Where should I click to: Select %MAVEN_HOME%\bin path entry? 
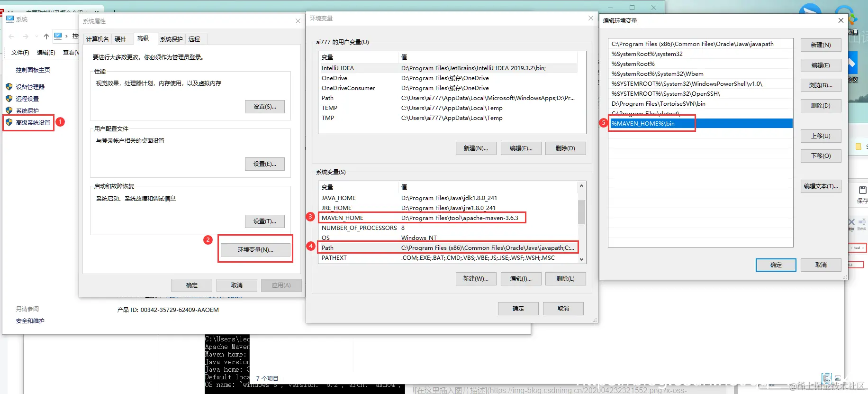tap(701, 124)
